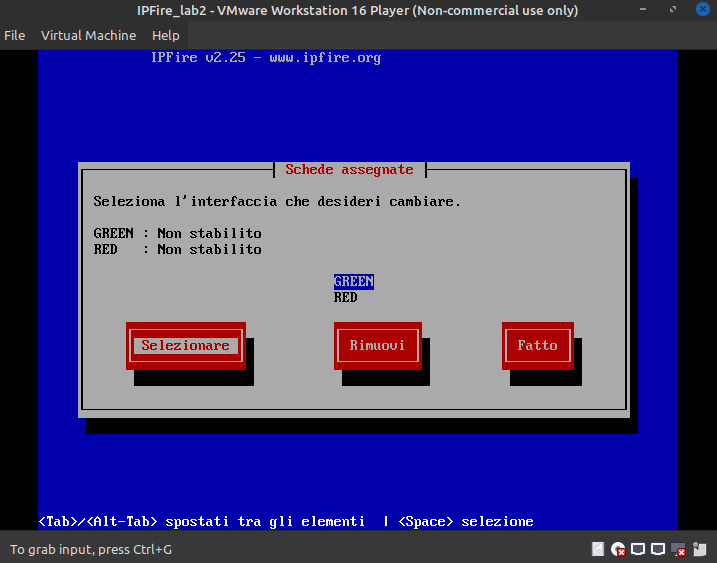Close the VMware Player window
Image resolution: width=717 pixels, height=563 pixels.
coord(703,9)
